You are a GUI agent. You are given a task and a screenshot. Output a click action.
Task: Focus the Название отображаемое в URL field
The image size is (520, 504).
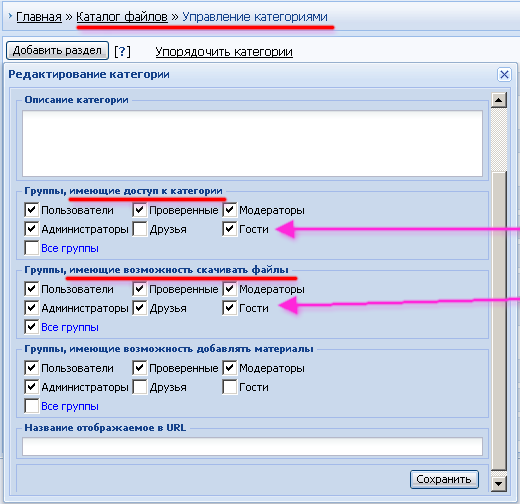(x=252, y=446)
